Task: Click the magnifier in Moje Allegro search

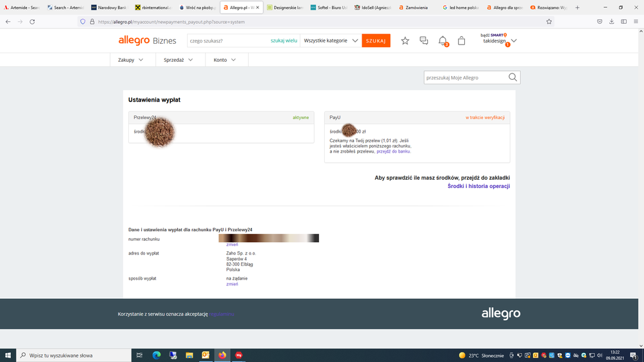Action: point(512,77)
